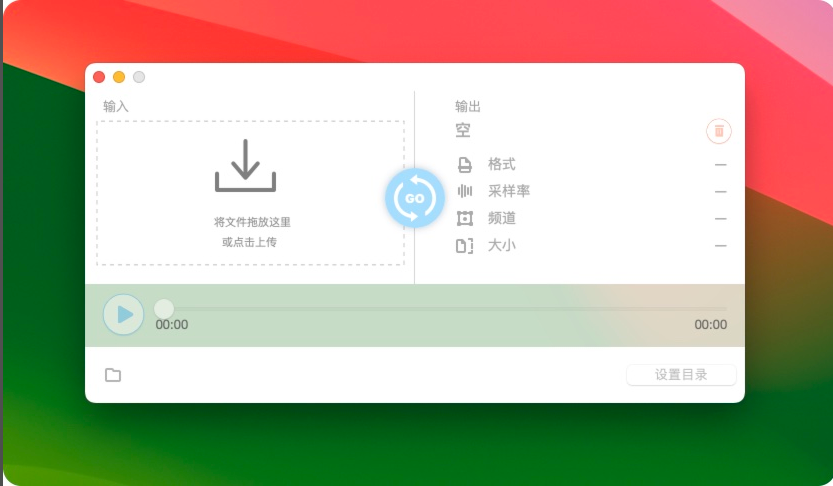
Task: Click the 空 output filename text
Action: tap(463, 130)
